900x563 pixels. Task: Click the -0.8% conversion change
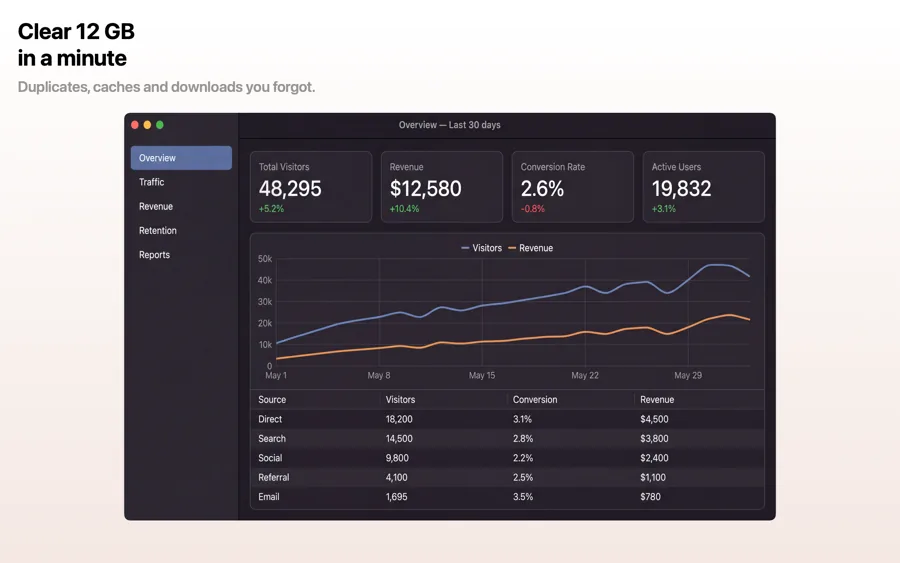pyautogui.click(x=533, y=209)
